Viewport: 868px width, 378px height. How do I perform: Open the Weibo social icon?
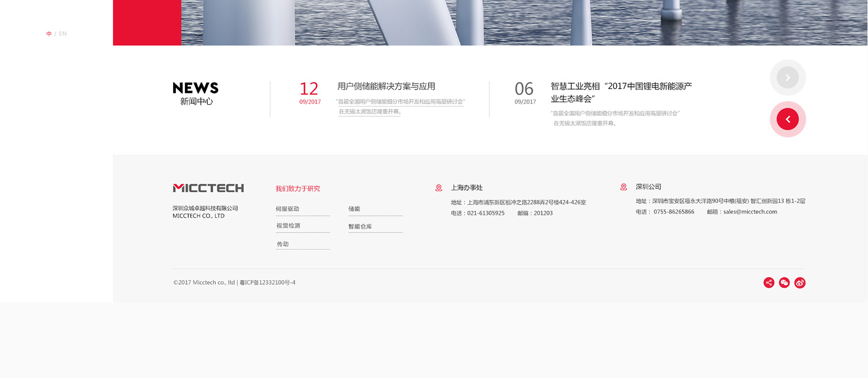[800, 282]
